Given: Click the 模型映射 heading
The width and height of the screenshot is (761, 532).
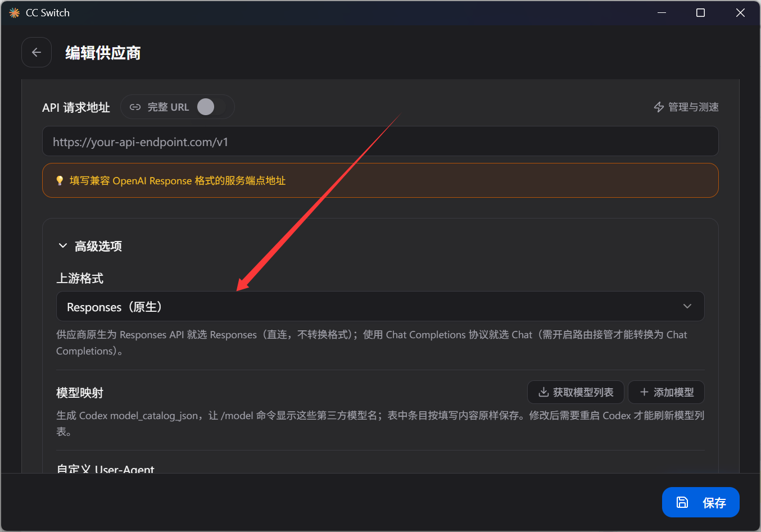Looking at the screenshot, I should click(80, 393).
